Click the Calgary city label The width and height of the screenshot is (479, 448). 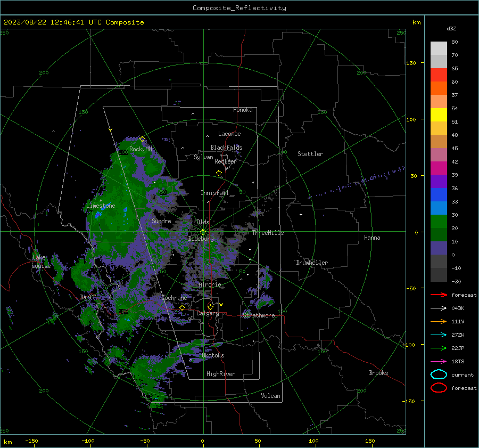click(x=208, y=313)
